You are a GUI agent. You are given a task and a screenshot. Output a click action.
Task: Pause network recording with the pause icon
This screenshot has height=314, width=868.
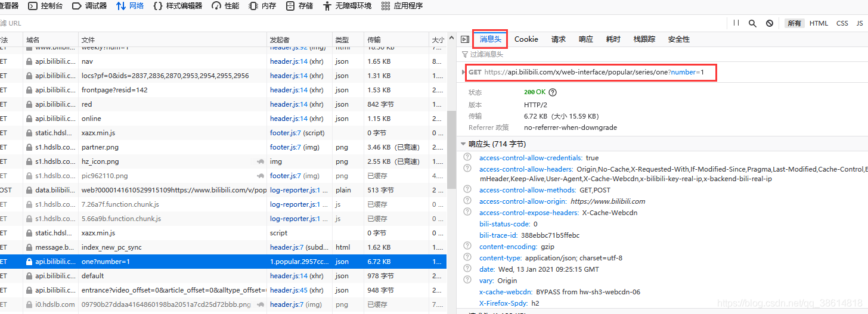click(x=736, y=23)
